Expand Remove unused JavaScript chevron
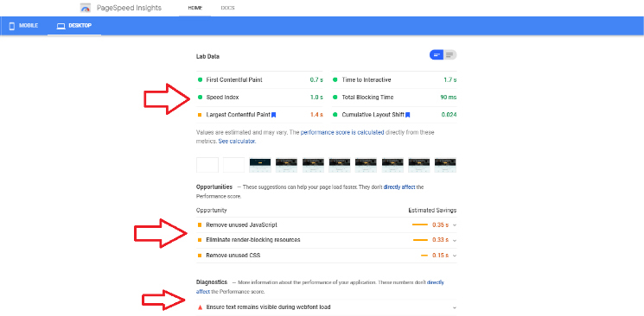 [454, 224]
